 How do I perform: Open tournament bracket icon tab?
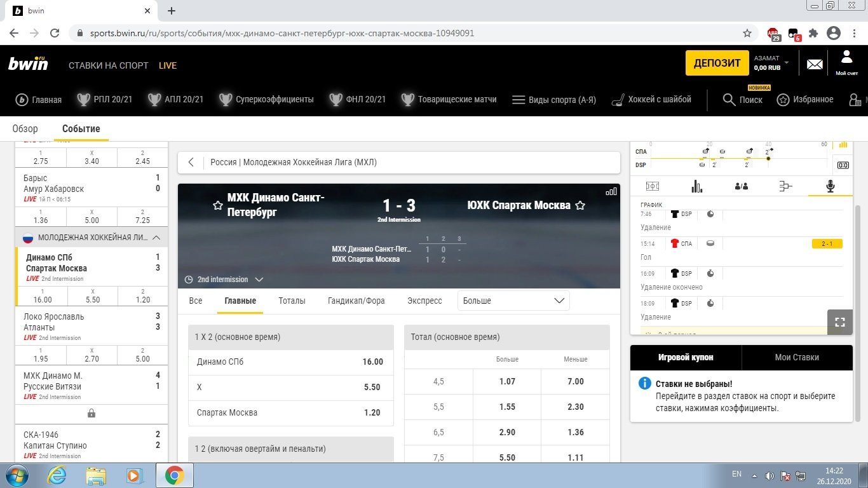tap(785, 186)
